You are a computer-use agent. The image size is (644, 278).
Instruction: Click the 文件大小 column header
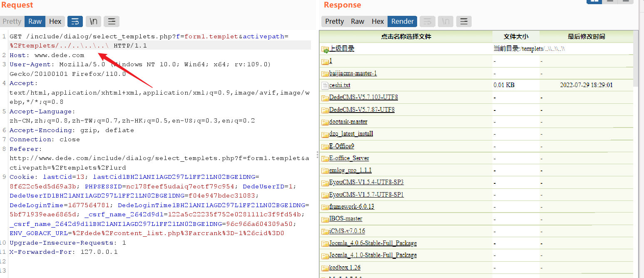point(516,37)
